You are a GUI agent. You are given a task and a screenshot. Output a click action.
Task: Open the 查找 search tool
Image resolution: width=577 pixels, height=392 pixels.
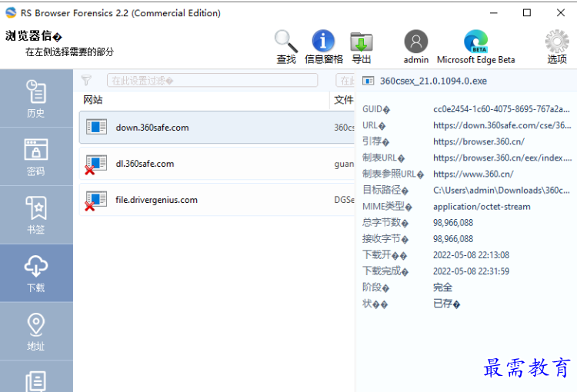tap(286, 47)
